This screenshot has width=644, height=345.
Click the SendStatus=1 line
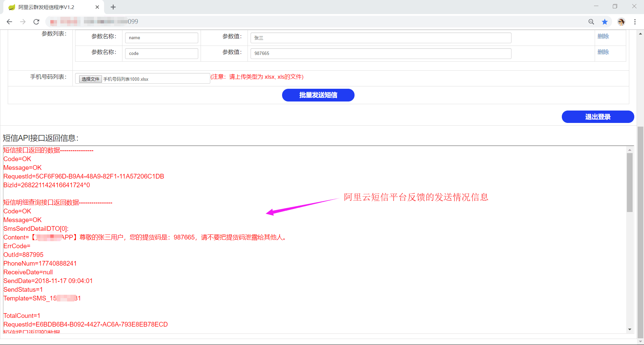point(23,290)
